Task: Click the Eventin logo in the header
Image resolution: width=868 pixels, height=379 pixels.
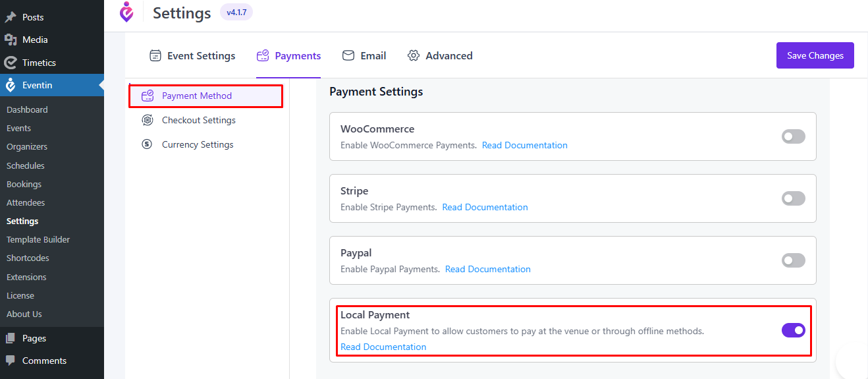Action: [126, 12]
